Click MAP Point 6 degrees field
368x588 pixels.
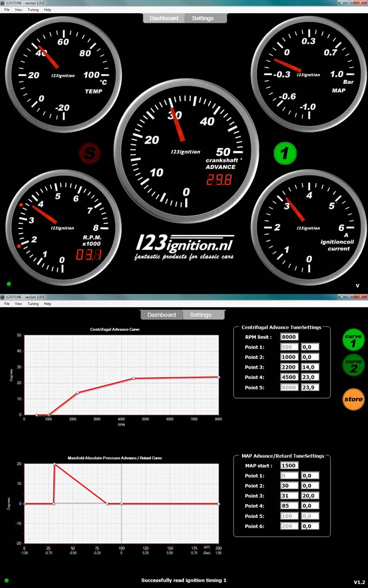pyautogui.click(x=310, y=526)
